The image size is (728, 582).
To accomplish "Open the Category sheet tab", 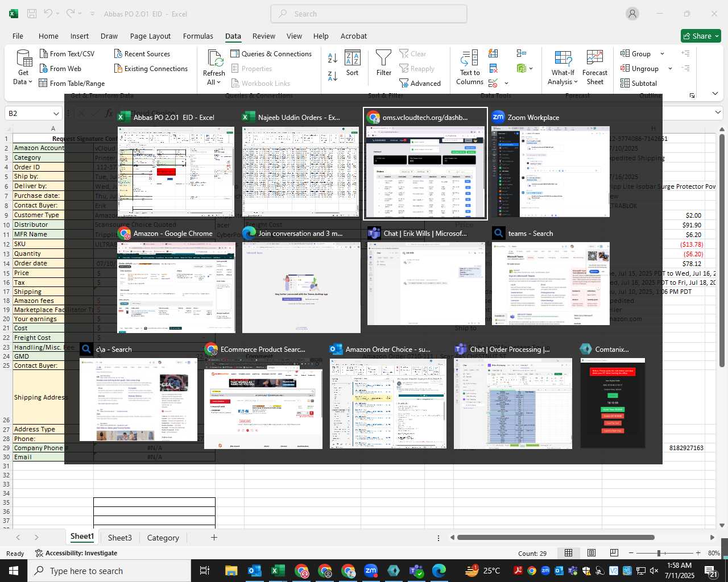I will point(163,538).
